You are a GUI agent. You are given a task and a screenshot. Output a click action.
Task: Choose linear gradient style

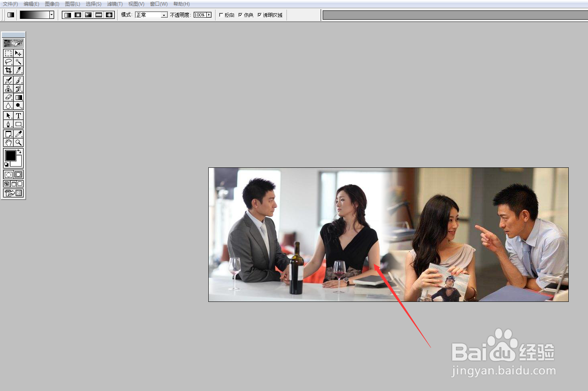coord(67,15)
